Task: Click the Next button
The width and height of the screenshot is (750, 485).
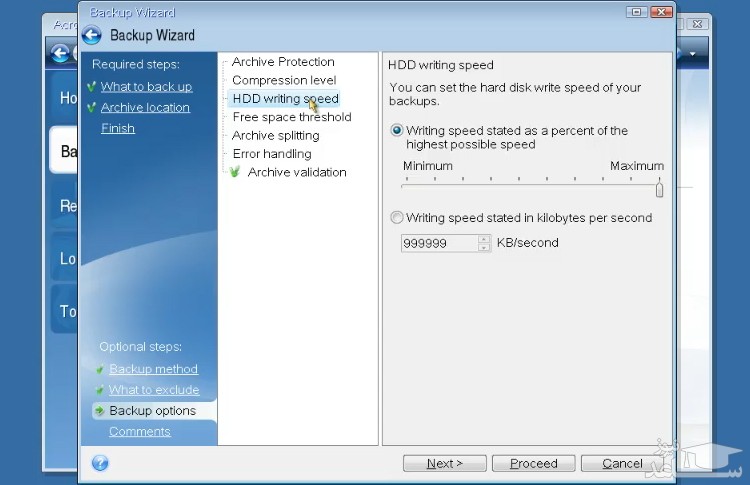Action: click(444, 463)
